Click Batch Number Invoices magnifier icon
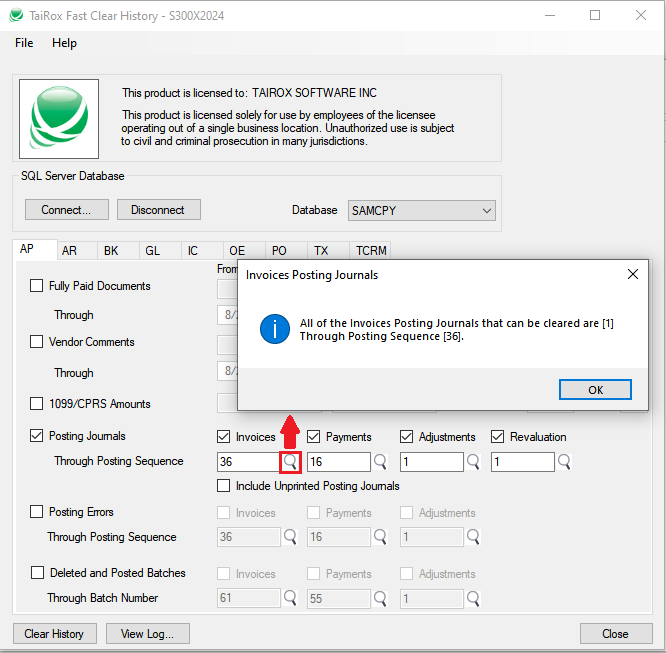This screenshot has width=666, height=653. coord(291,598)
